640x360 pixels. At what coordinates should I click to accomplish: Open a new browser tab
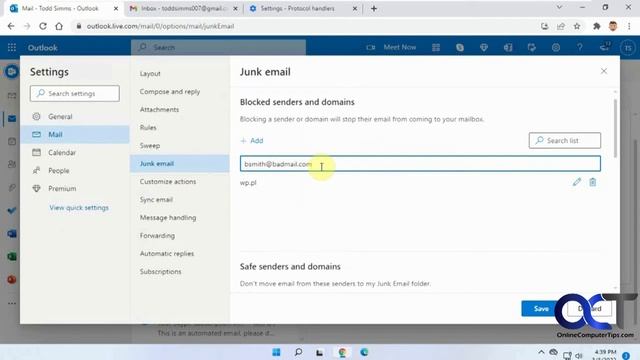(x=374, y=8)
